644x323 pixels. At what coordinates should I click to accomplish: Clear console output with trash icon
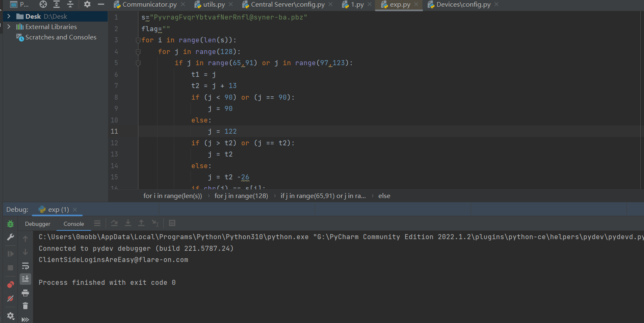point(25,306)
